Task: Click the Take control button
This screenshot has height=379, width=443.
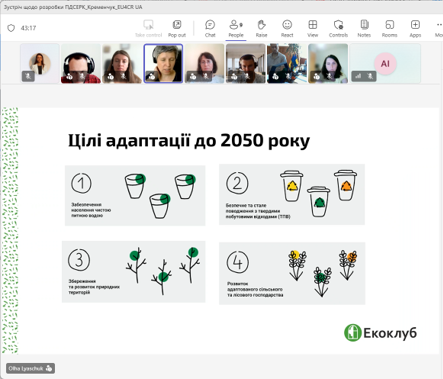Action: tap(148, 28)
